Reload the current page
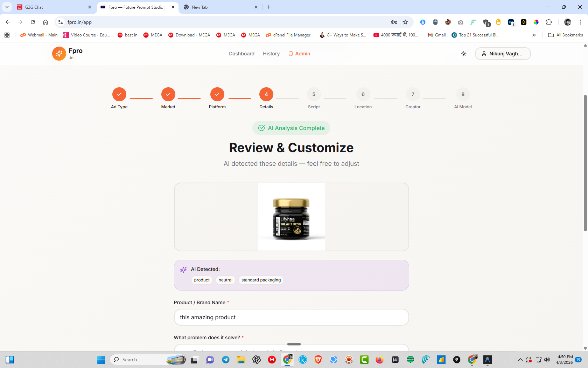This screenshot has width=588, height=368. (33, 22)
